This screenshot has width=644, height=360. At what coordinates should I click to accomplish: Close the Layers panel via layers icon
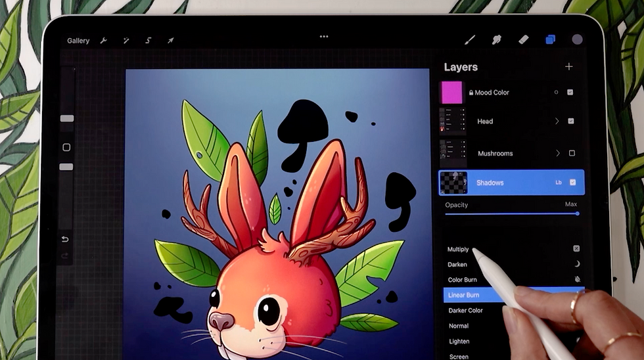click(x=551, y=39)
